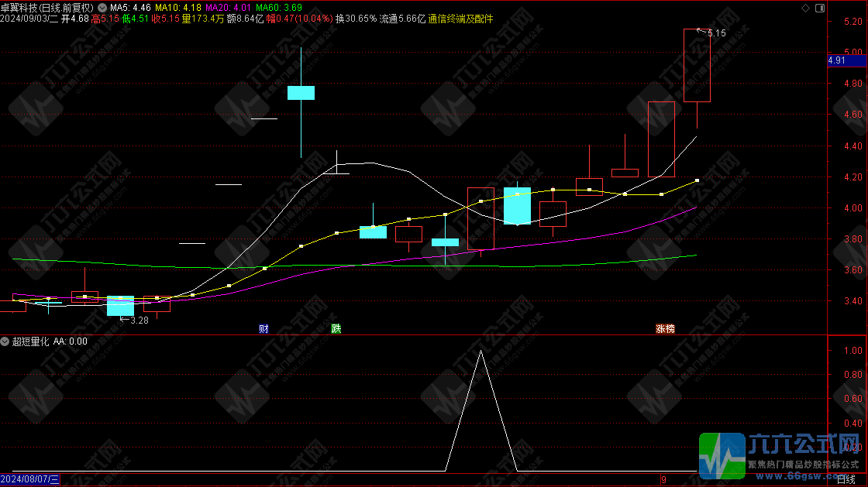Image resolution: width=868 pixels, height=487 pixels.
Task: Click the 5.15 high annotation near the last candle
Action: tap(716, 33)
